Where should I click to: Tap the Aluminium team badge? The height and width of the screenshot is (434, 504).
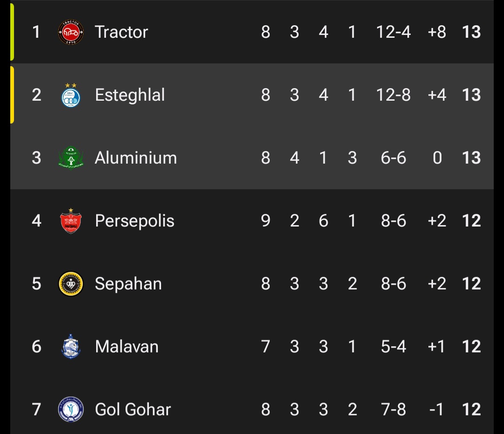point(71,158)
